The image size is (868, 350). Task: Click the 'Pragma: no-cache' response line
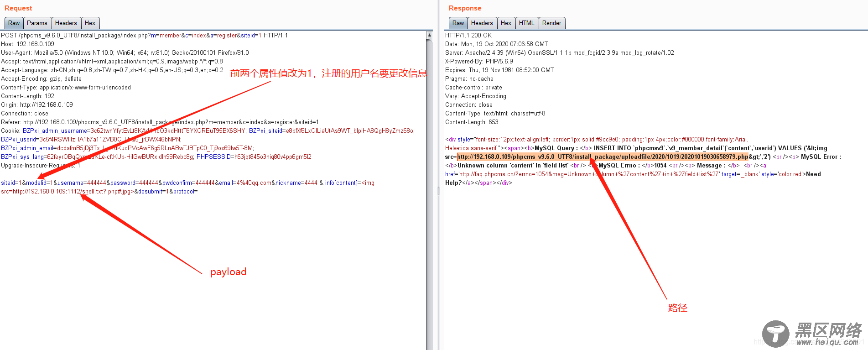(469, 78)
